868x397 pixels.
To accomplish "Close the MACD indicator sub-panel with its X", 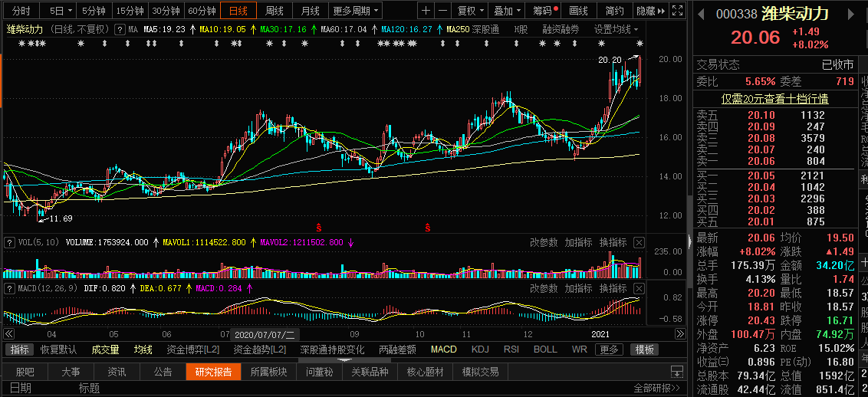I will tap(638, 288).
